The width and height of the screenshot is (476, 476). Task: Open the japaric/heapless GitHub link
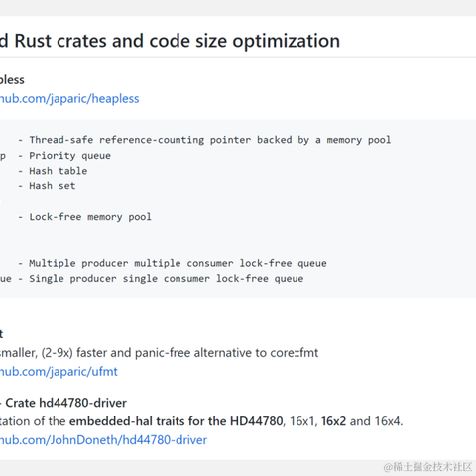(69, 99)
